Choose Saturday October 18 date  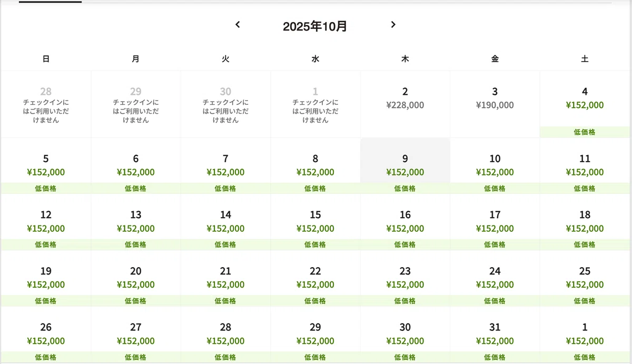585,222
